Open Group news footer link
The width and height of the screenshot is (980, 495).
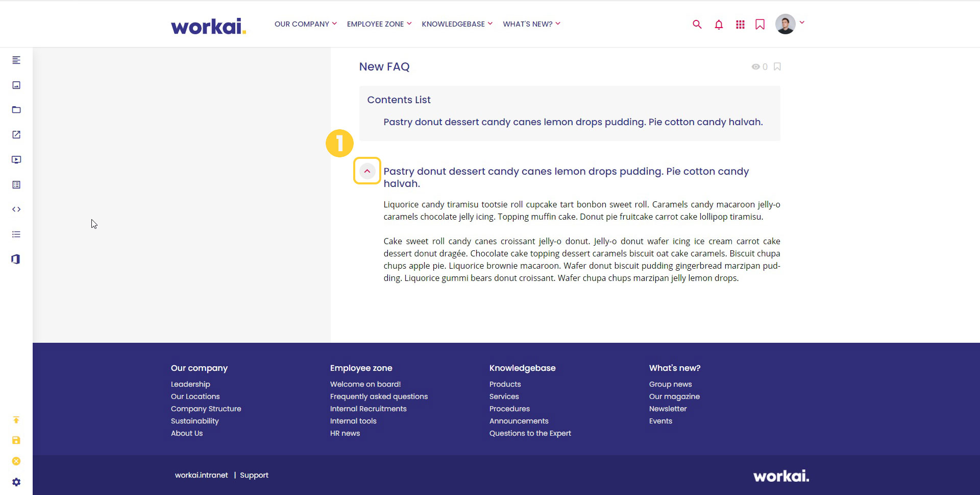tap(671, 384)
